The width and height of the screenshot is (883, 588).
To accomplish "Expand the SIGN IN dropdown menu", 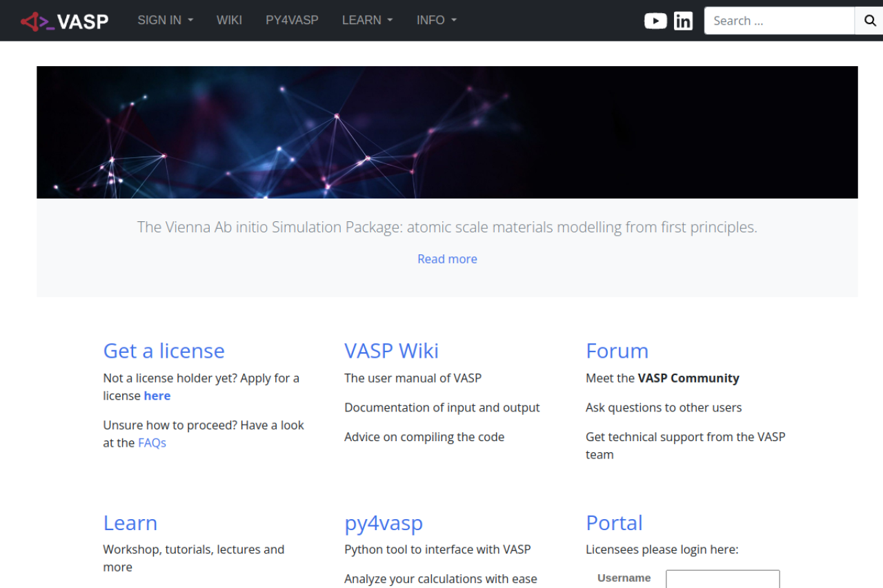I will 166,21.
